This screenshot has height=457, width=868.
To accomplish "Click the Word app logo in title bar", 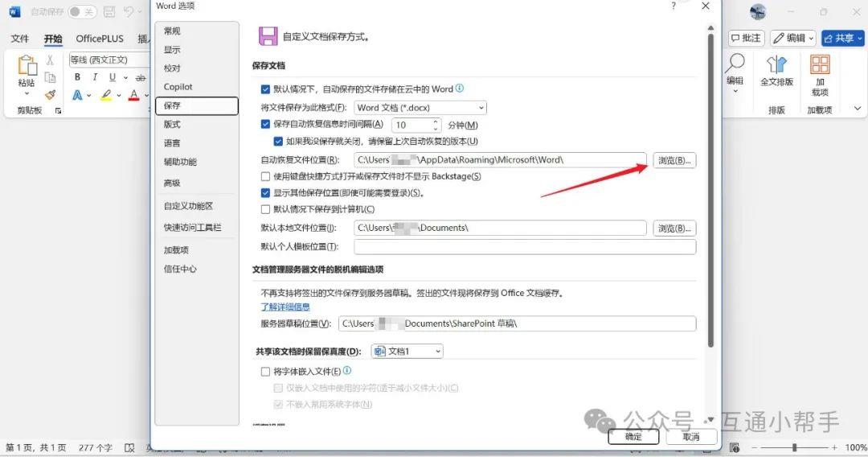I will tap(14, 11).
